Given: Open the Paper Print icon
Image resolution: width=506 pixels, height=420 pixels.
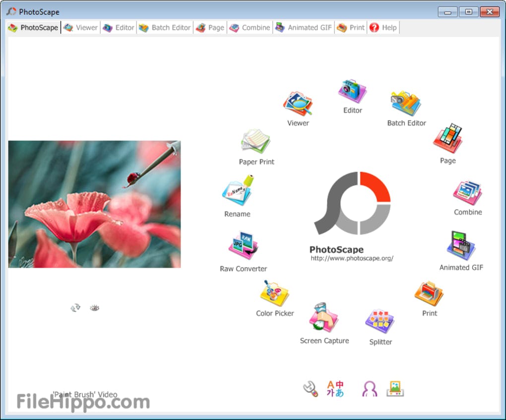Looking at the screenshot, I should pyautogui.click(x=256, y=142).
